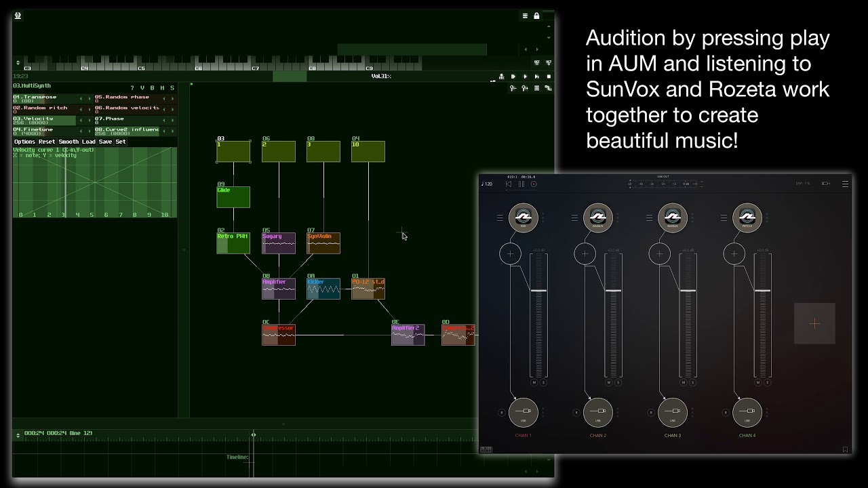Select the Sugary module
Viewport: 868px width, 488px height.
(279, 243)
